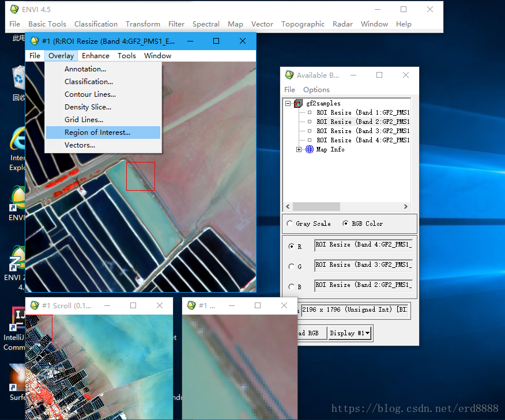Image resolution: width=505 pixels, height=420 pixels.
Task: Choose Classification... from Overlay menu
Action: point(103,82)
